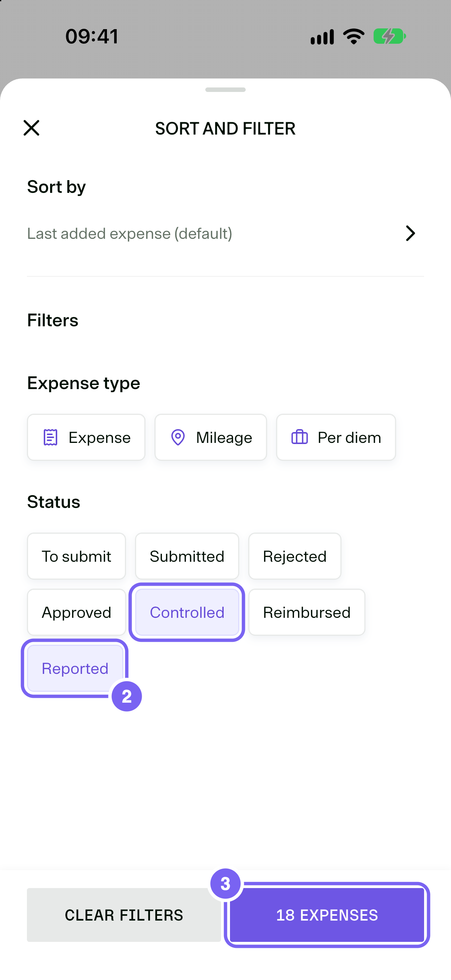Click the location pin icon on Mileage

click(x=178, y=438)
